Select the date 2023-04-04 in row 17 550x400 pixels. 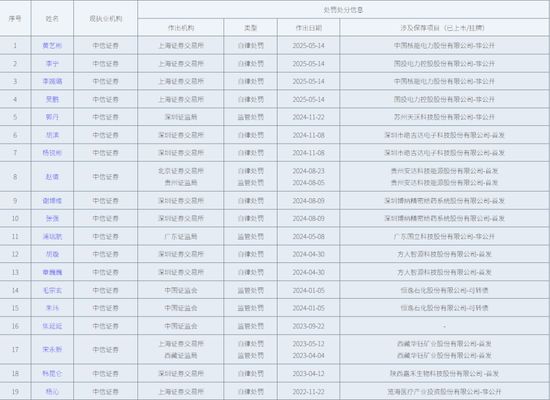pyautogui.click(x=308, y=356)
